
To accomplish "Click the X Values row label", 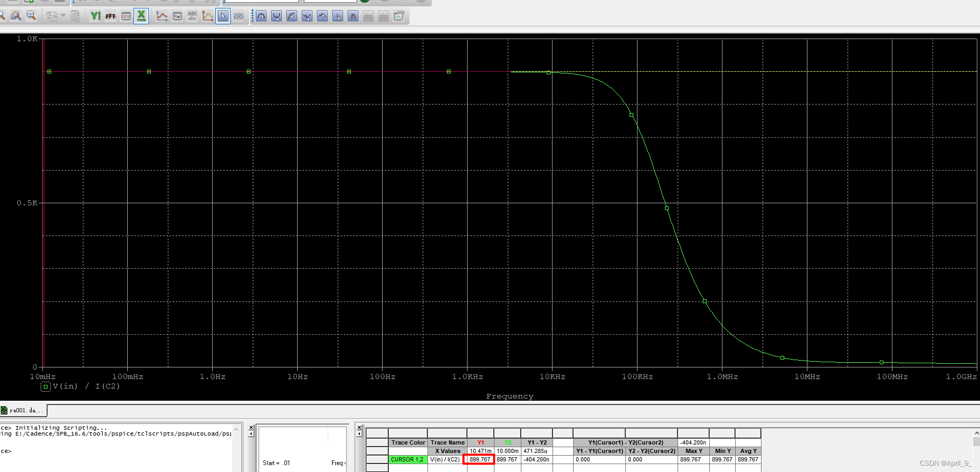I will [x=448, y=451].
